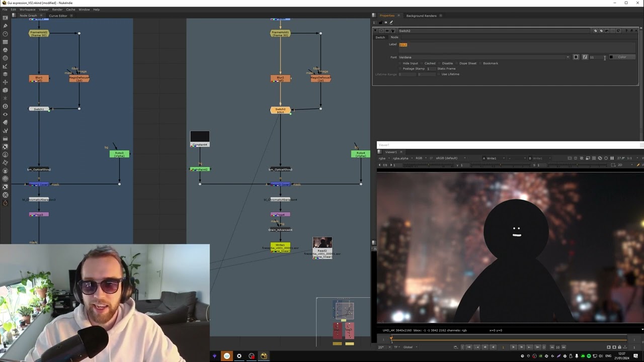Jump to last frame button
This screenshot has height=362, width=644.
(x=537, y=347)
